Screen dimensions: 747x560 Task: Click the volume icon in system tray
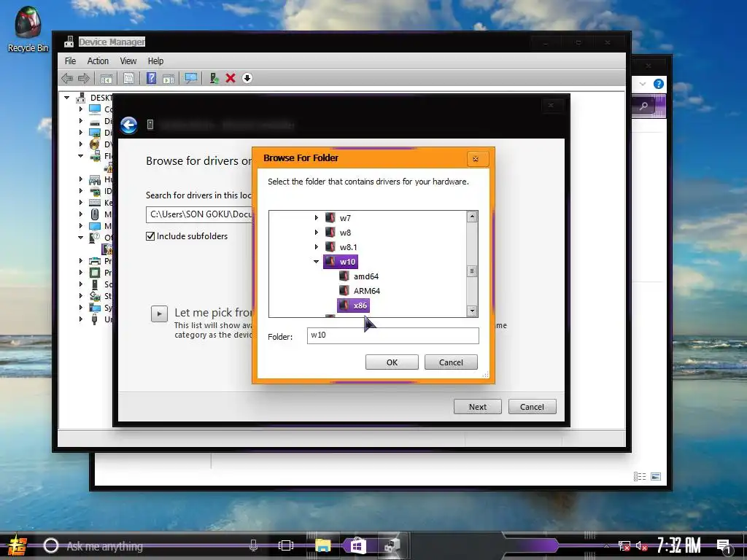tap(641, 546)
